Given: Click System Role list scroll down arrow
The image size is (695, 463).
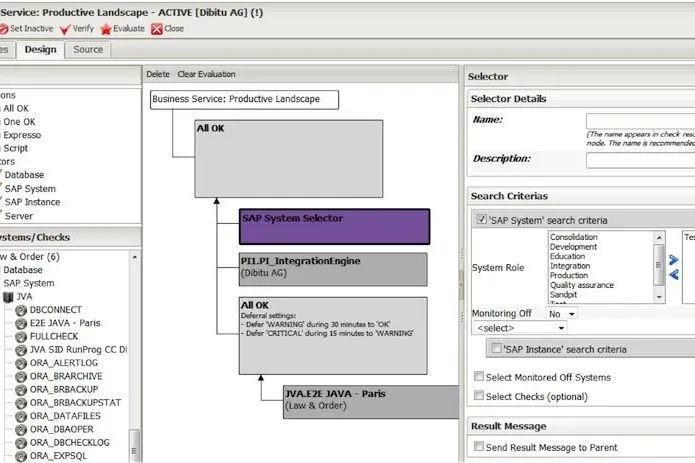Looking at the screenshot, I should coord(659,297).
